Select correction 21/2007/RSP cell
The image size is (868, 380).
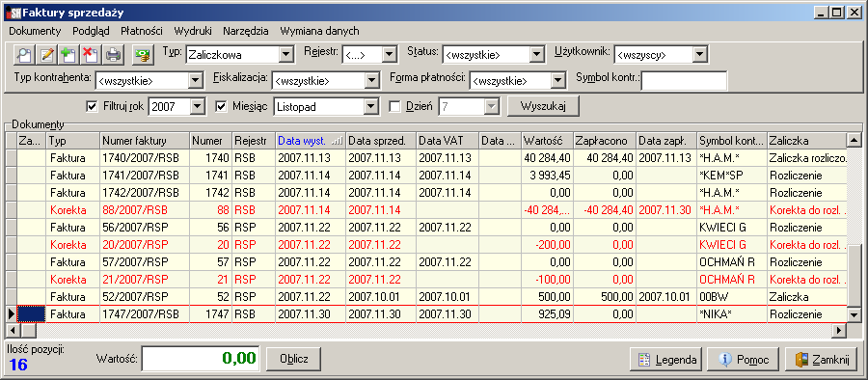click(x=145, y=279)
